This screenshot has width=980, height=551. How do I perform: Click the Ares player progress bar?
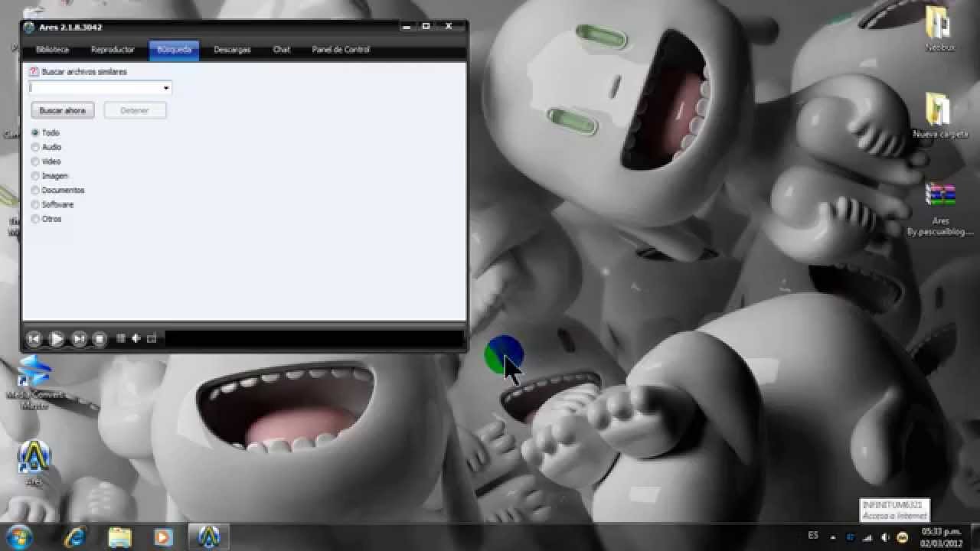(315, 338)
